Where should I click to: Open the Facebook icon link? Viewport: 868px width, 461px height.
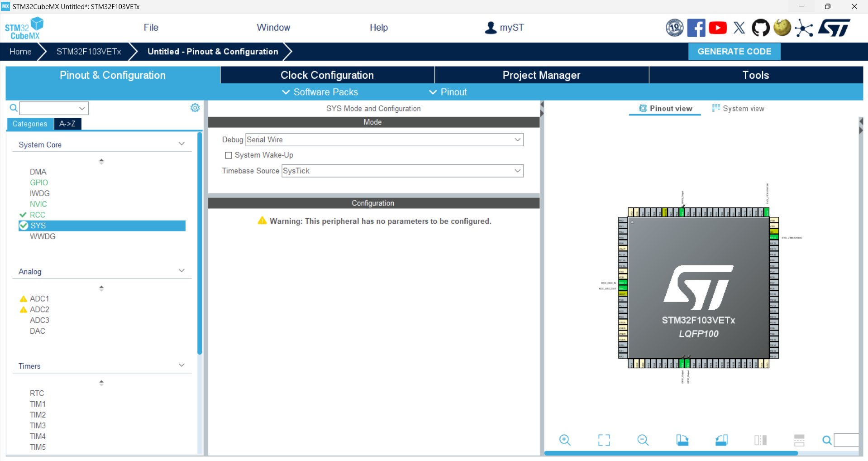point(696,28)
